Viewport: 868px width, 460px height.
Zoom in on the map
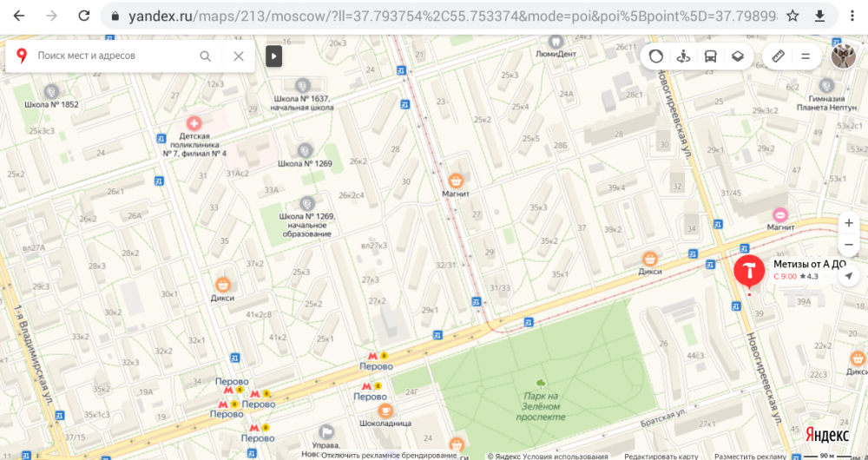[849, 223]
